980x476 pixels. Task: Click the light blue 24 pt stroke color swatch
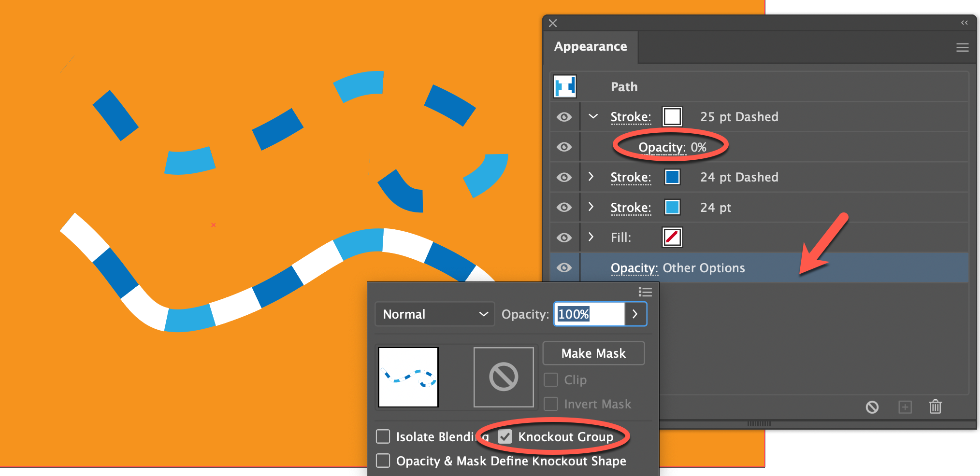tap(672, 207)
